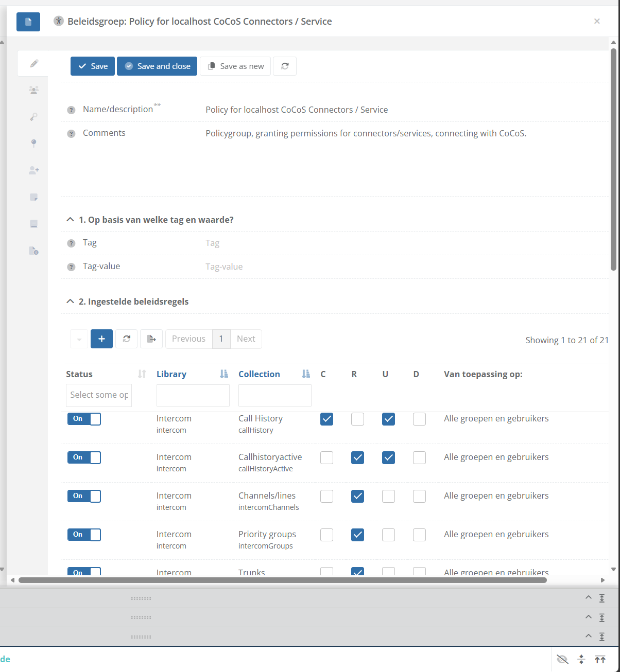Open the Status filter dropdown
The width and height of the screenshot is (620, 672).
coord(98,395)
